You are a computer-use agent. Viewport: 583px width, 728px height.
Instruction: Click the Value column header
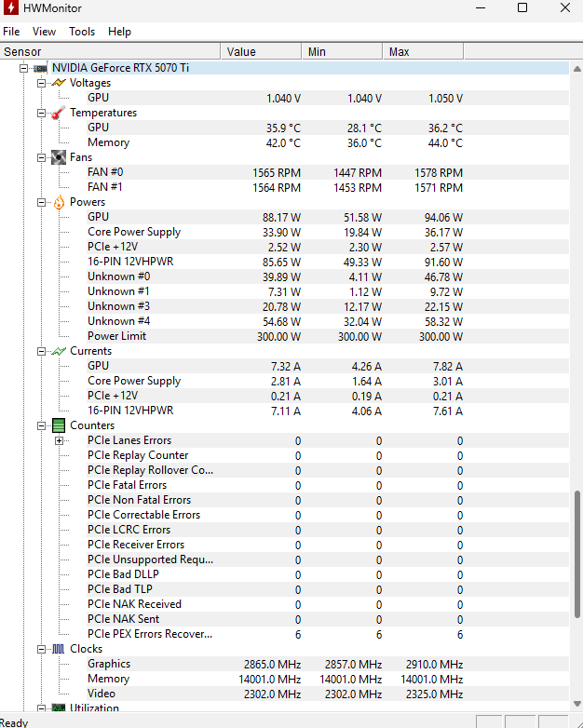261,51
